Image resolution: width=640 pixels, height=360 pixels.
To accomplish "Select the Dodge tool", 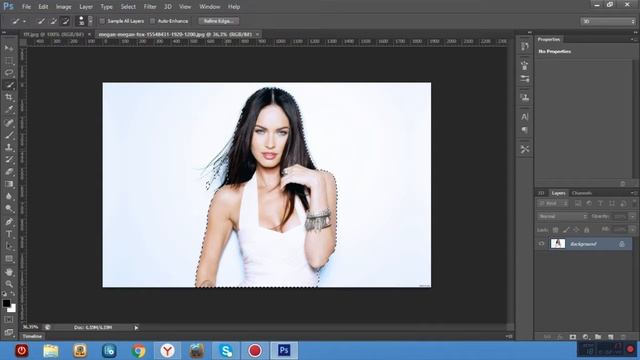I will point(9,209).
